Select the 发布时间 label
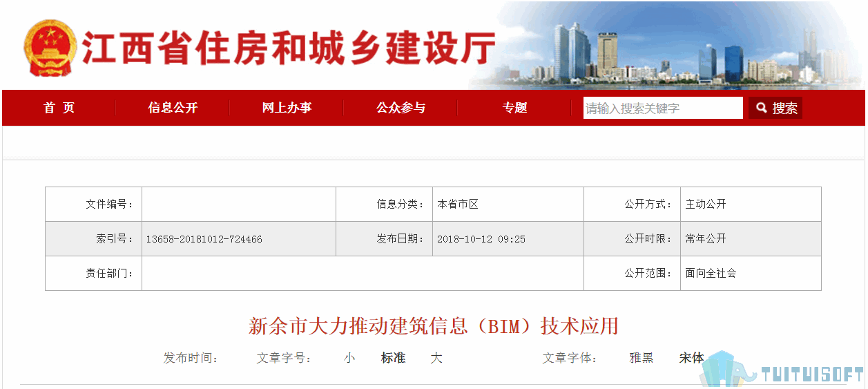The image size is (868, 389). [x=191, y=358]
